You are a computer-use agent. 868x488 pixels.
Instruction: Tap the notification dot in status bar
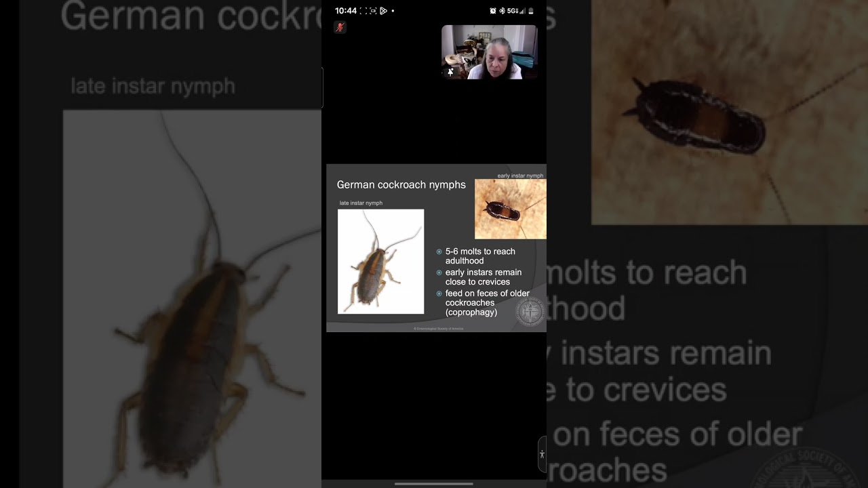click(x=393, y=11)
